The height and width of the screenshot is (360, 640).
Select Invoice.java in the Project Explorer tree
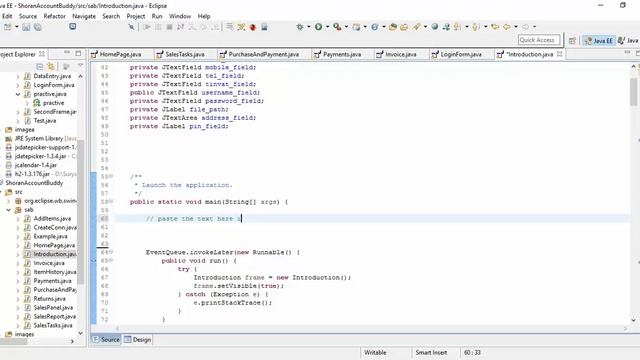click(49, 263)
